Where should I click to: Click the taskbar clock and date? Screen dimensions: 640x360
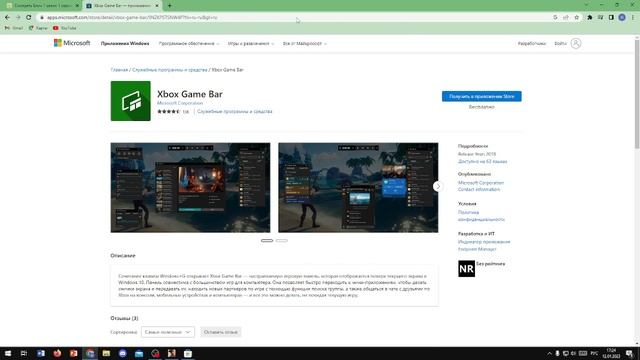click(611, 353)
